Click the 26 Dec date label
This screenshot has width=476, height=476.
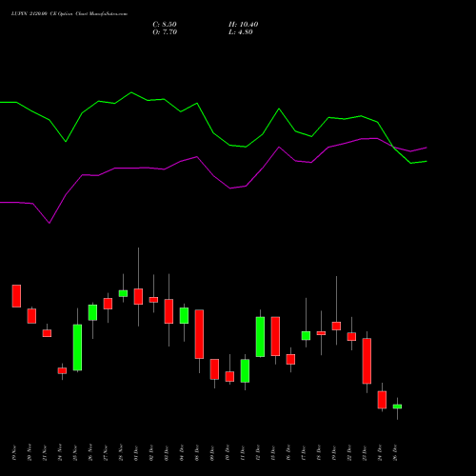click(x=395, y=453)
